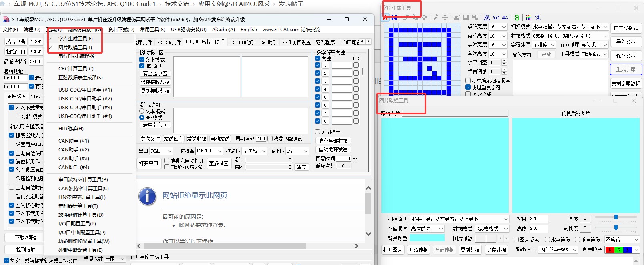Switch to USB-HID助手 tab
The height and width of the screenshot is (265, 644).
(242, 42)
